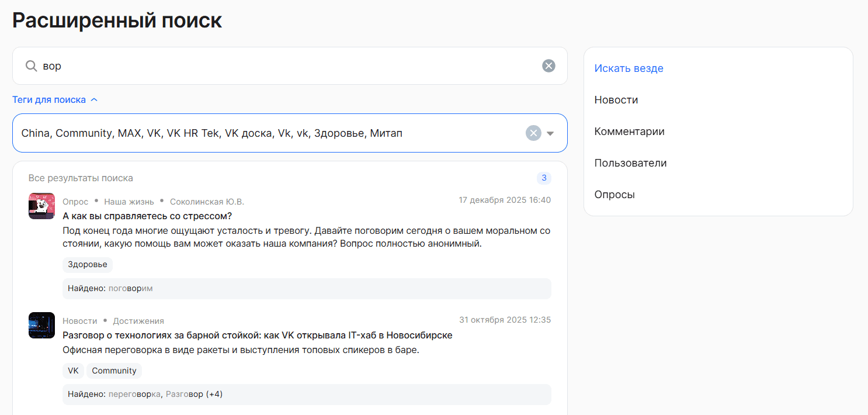Screen dimensions: 868x415
Task: Click the avatar of the stress survey post
Action: point(41,206)
